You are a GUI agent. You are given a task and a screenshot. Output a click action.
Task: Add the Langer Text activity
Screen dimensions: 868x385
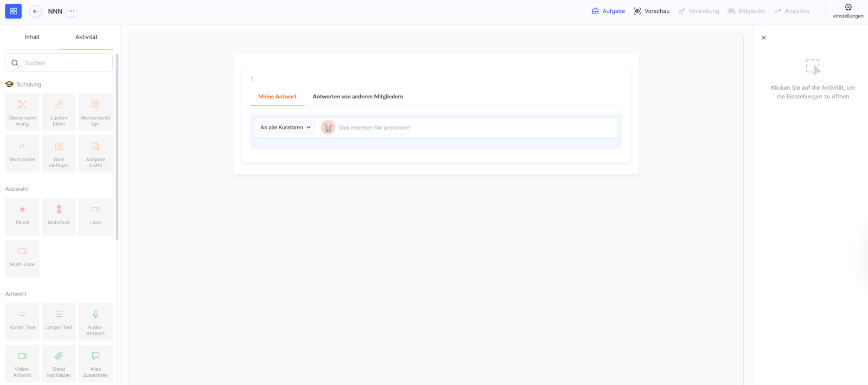click(x=59, y=321)
